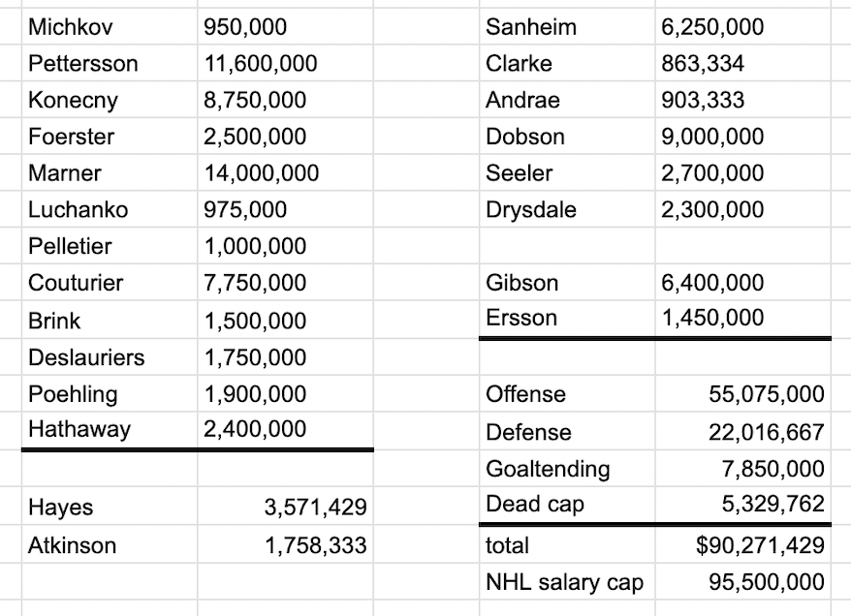The image size is (851, 616).
Task: Select the Luchanko name cell
Action: click(109, 210)
